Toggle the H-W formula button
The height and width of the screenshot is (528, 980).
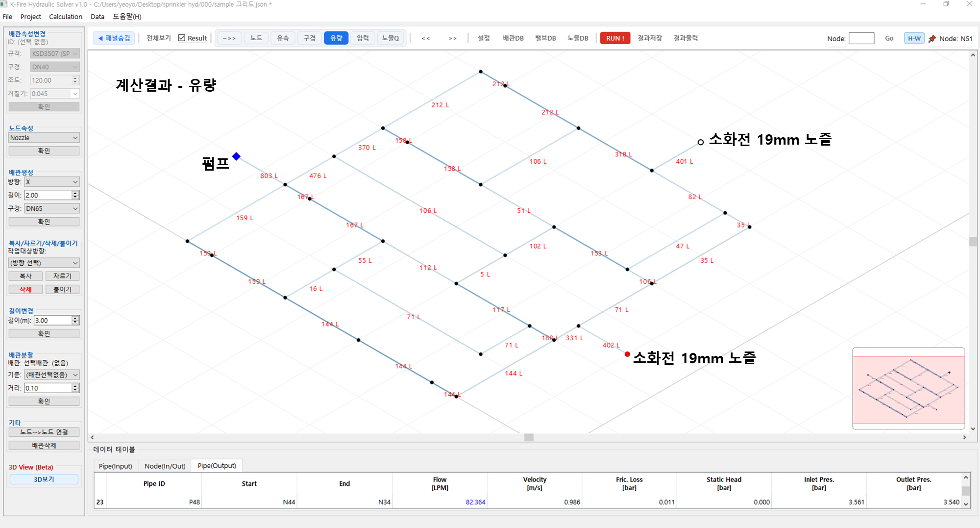point(914,38)
